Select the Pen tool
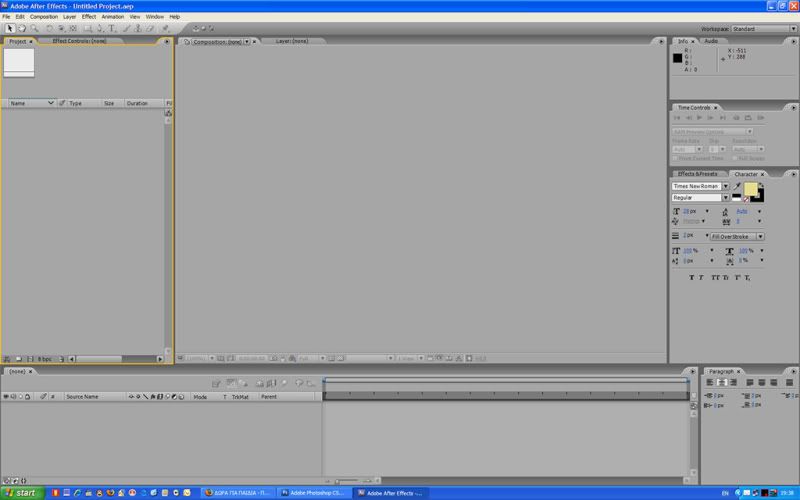Image resolution: width=800 pixels, height=500 pixels. [100, 29]
